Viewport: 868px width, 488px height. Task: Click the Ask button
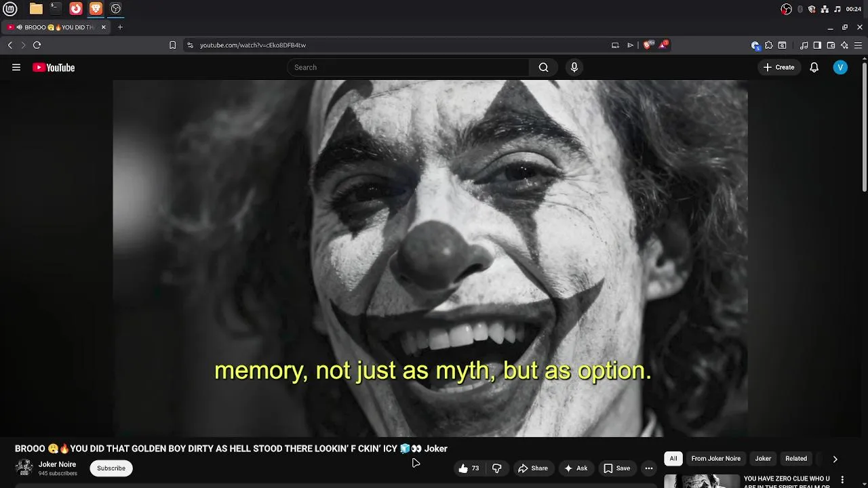(x=576, y=468)
